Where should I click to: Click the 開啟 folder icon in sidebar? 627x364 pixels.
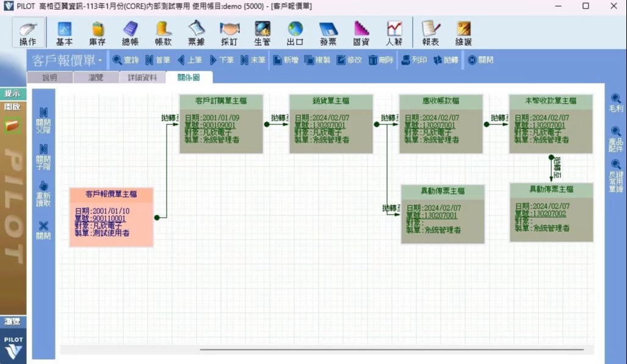(13, 125)
